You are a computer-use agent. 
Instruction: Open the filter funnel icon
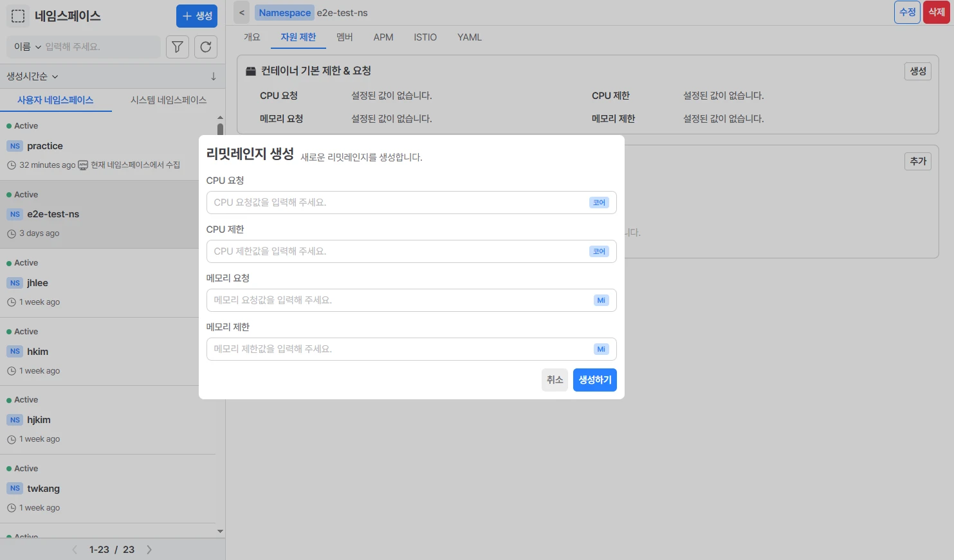(x=178, y=47)
